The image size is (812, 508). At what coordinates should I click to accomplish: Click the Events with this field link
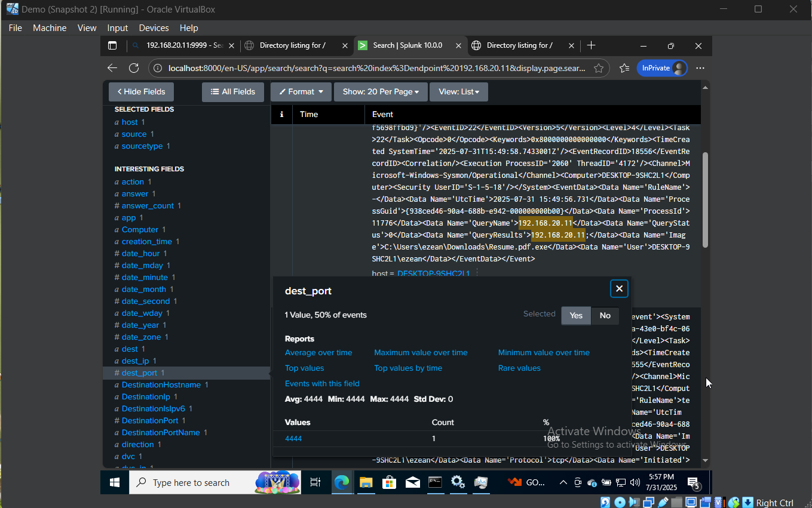click(x=323, y=383)
